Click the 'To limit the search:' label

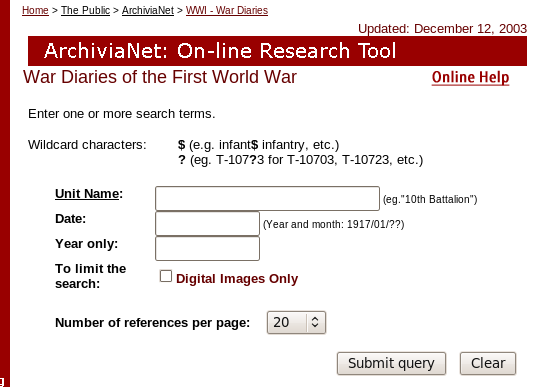90,276
